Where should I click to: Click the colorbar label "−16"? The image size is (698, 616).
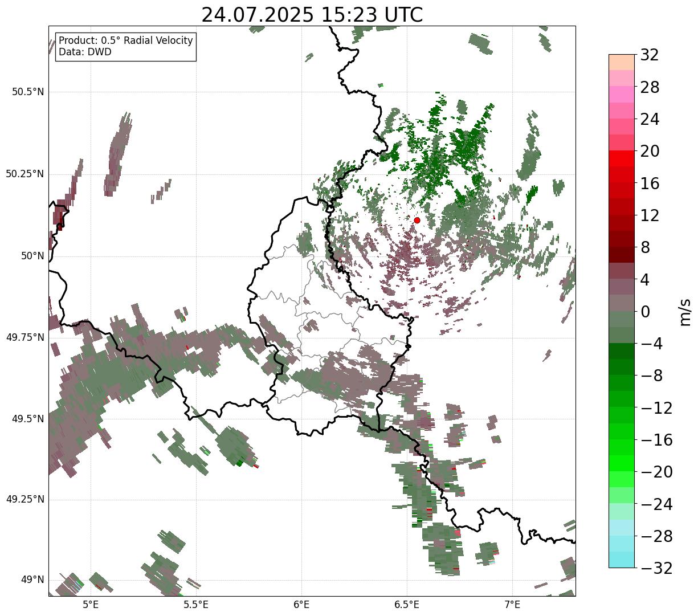pos(656,440)
